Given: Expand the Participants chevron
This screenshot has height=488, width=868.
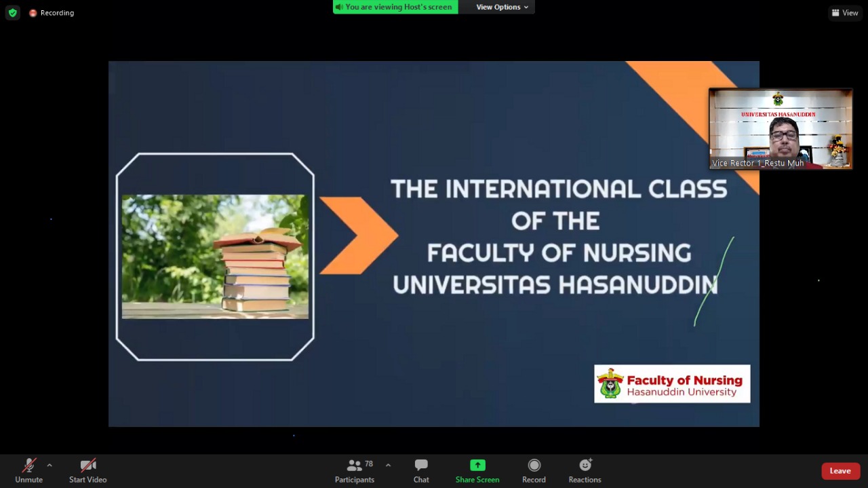Looking at the screenshot, I should [x=387, y=466].
